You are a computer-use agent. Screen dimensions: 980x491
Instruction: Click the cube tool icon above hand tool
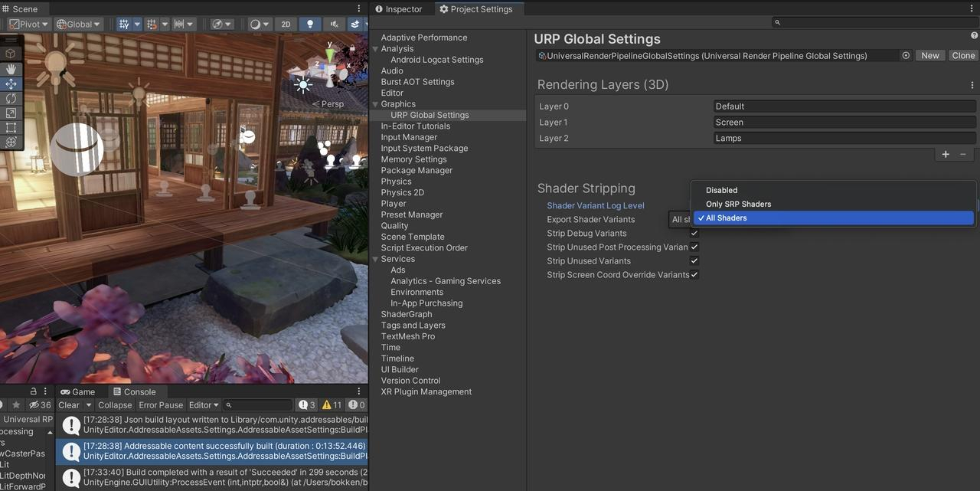point(11,53)
